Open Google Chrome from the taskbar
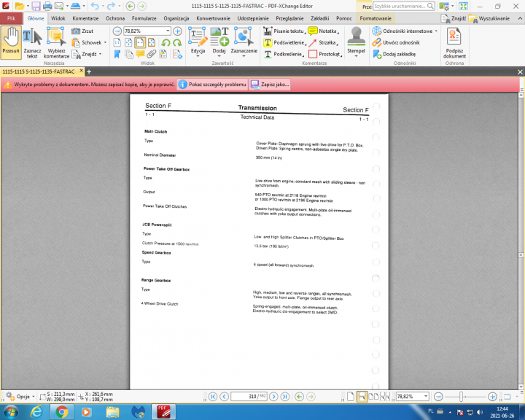The width and height of the screenshot is (525, 420). (61, 412)
